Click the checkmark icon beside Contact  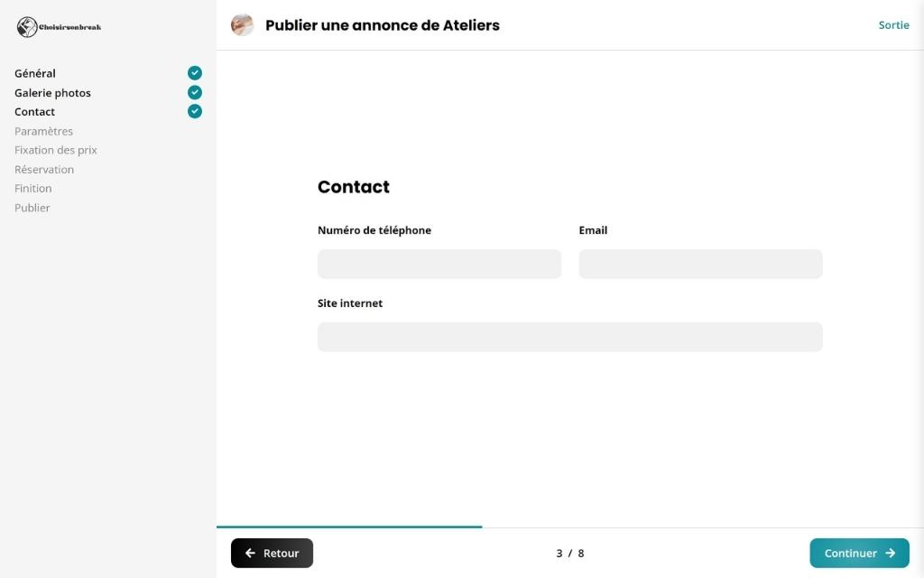coord(195,111)
